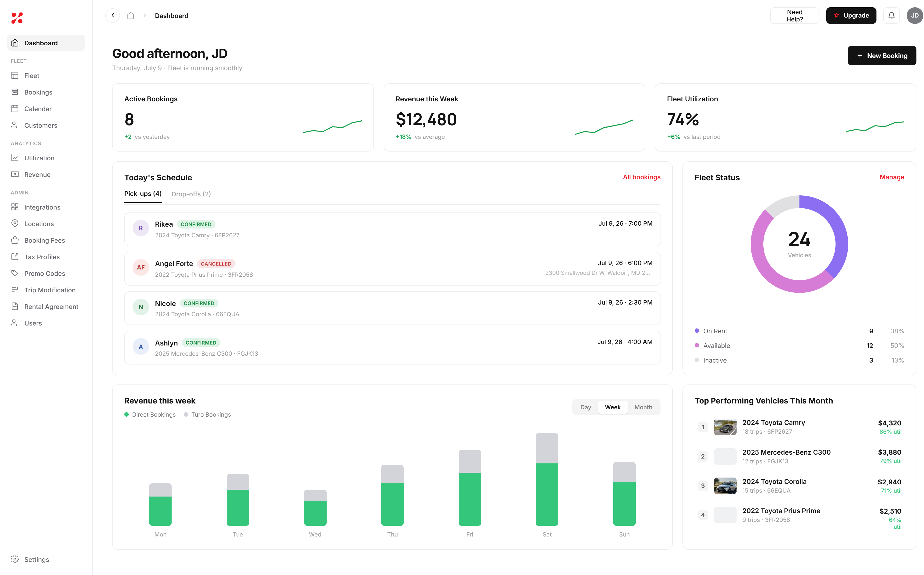
Task: Click the red app logo
Action: (17, 18)
